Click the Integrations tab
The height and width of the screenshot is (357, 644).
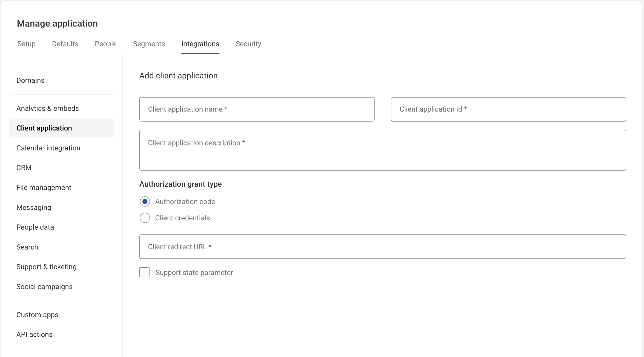(200, 44)
